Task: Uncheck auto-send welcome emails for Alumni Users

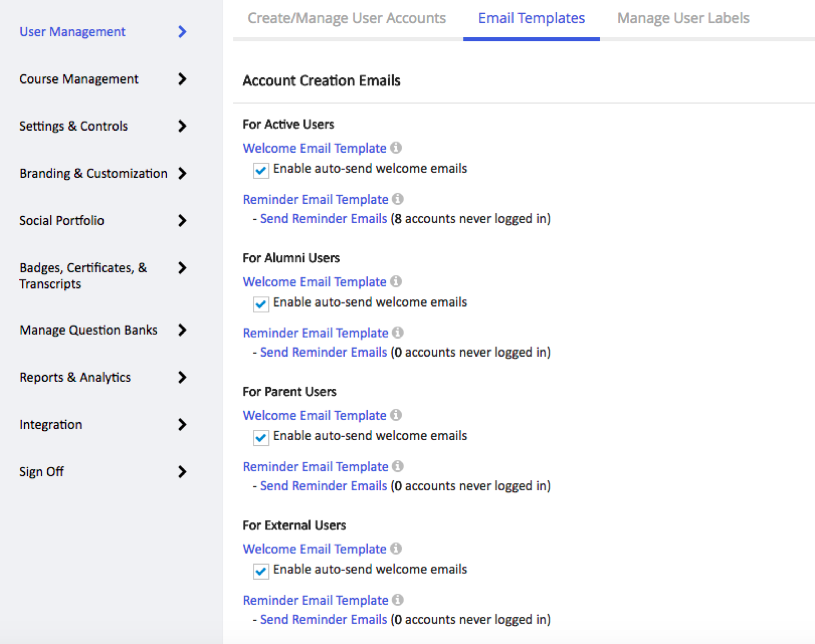Action: (261, 304)
